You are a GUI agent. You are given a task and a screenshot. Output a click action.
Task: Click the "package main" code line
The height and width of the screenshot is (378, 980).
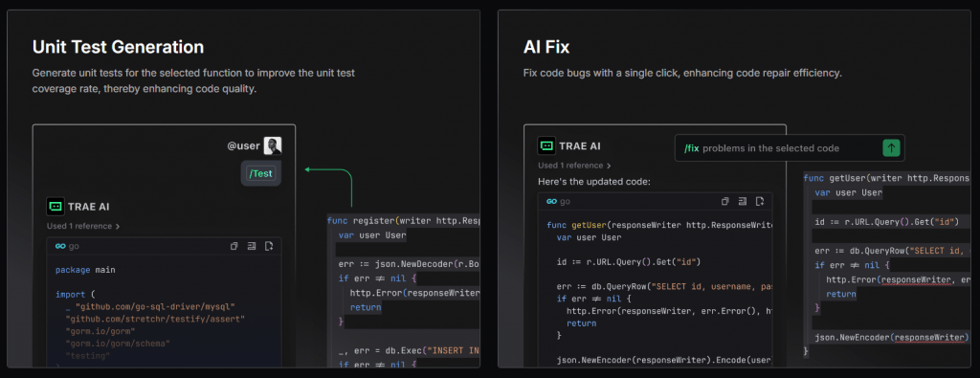tap(85, 270)
